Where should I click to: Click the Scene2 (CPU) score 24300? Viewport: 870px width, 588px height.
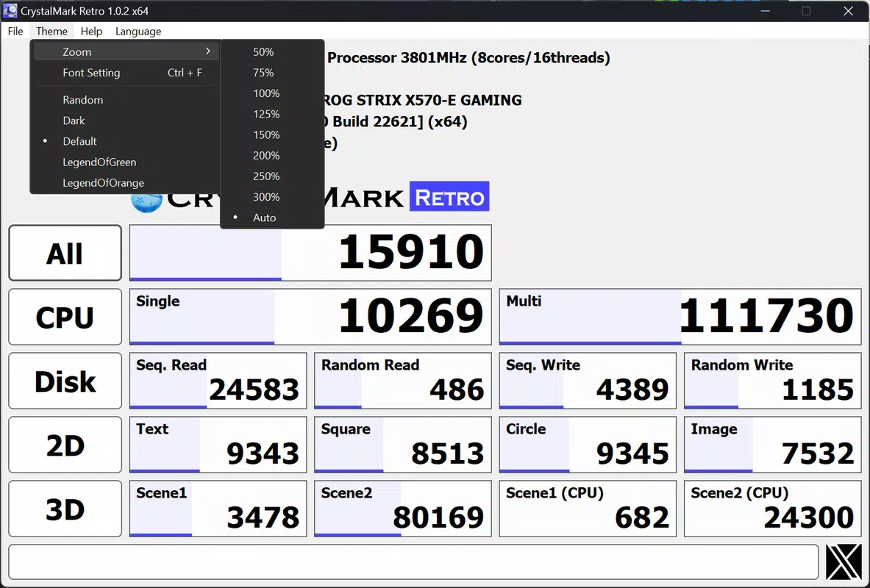tap(773, 509)
